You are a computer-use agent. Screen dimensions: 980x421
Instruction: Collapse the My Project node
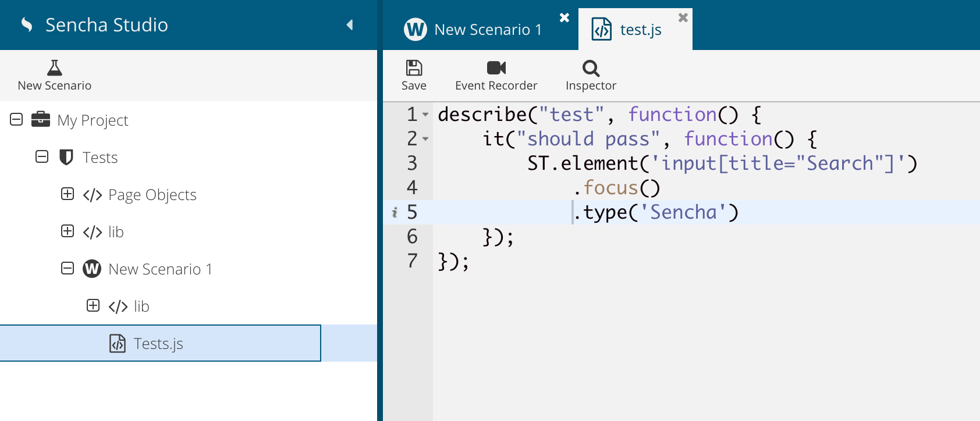pos(16,119)
